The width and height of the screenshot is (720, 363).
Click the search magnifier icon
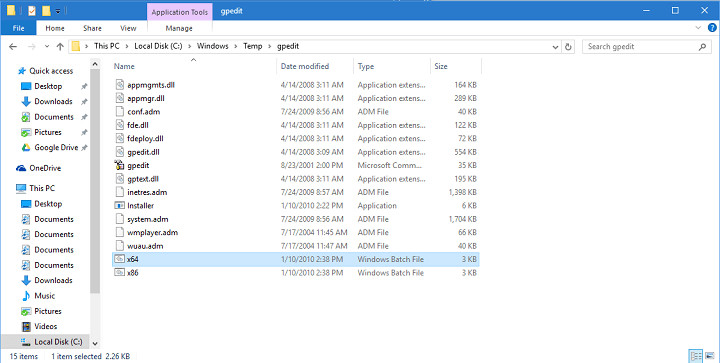point(702,46)
